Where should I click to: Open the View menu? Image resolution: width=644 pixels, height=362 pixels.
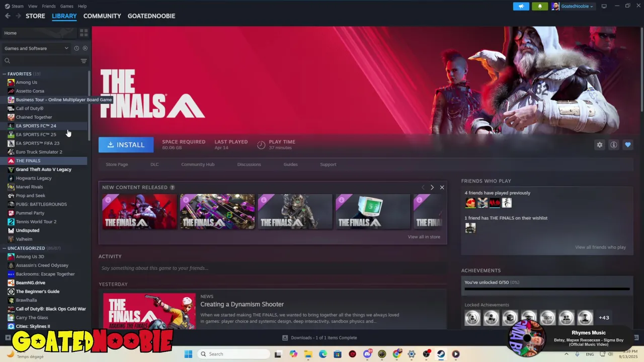(33, 6)
